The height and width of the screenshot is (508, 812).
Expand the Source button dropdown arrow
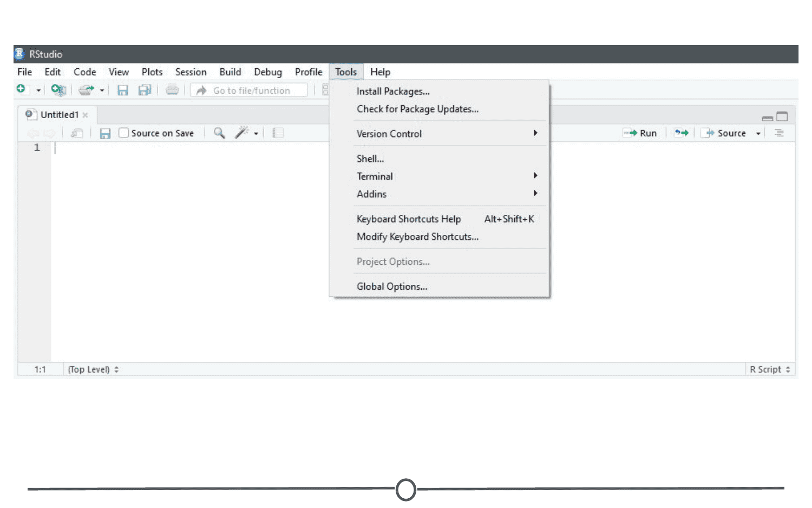pos(758,133)
